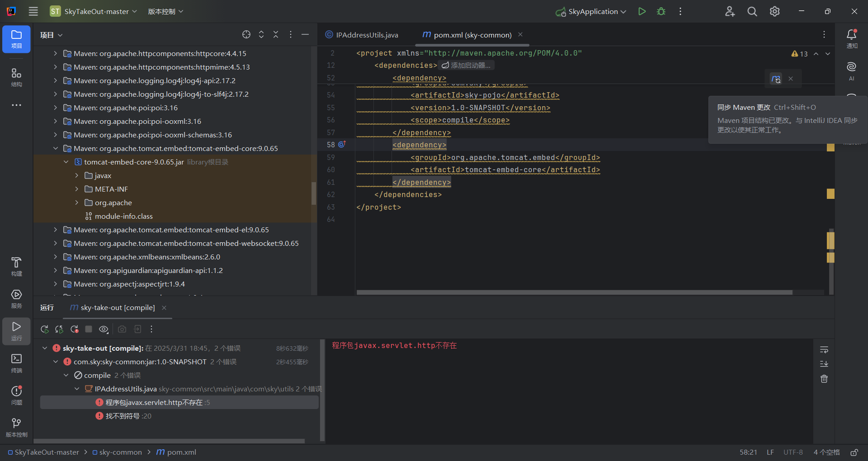Open the Run tool window

16,331
